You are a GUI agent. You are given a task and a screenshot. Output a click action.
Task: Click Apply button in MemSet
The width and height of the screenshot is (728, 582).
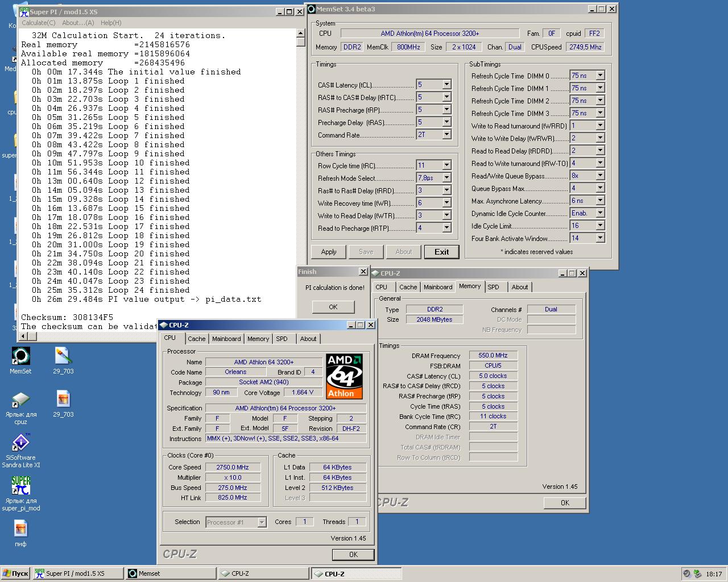point(329,252)
